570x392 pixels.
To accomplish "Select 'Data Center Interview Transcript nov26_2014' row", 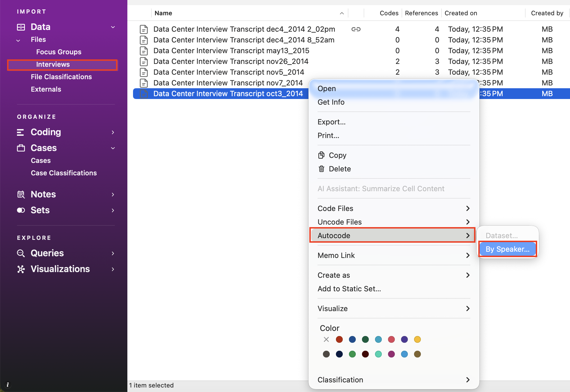I will coord(352,61).
